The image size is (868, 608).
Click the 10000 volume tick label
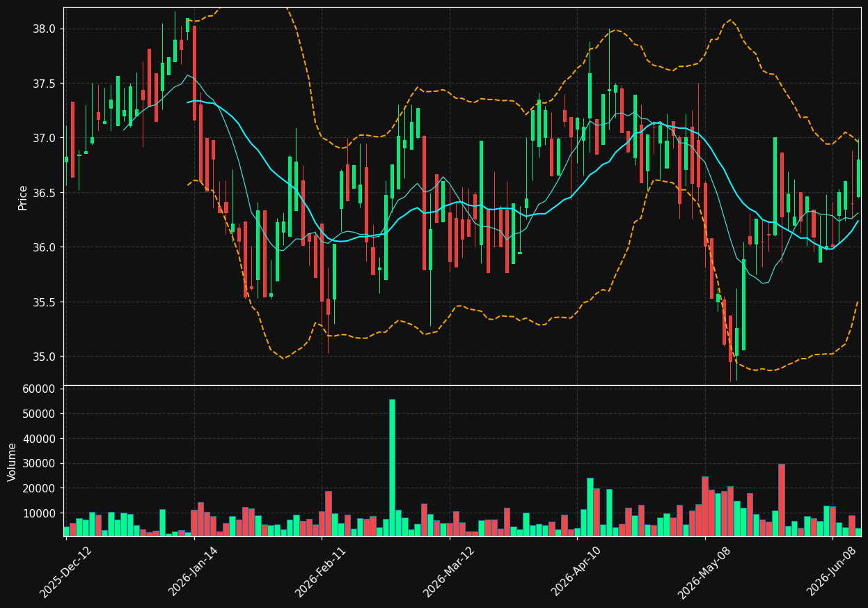[40, 513]
